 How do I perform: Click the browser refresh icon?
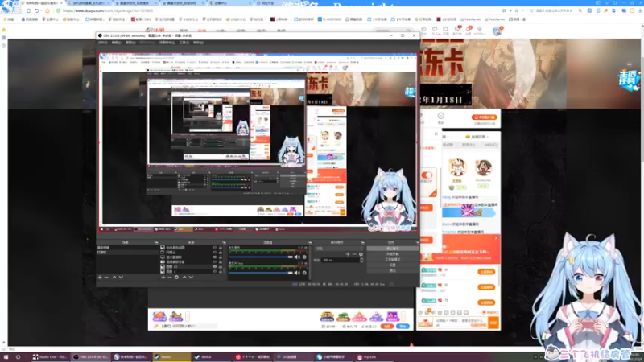pos(29,10)
